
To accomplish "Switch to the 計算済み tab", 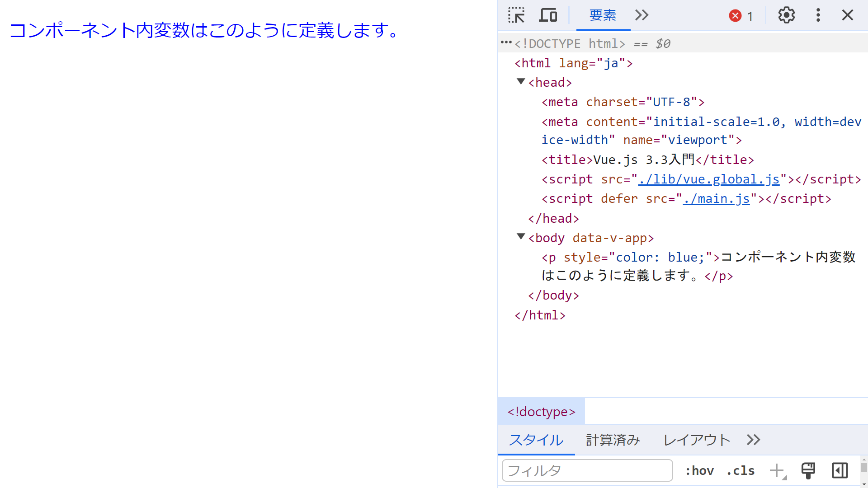I will pos(613,440).
